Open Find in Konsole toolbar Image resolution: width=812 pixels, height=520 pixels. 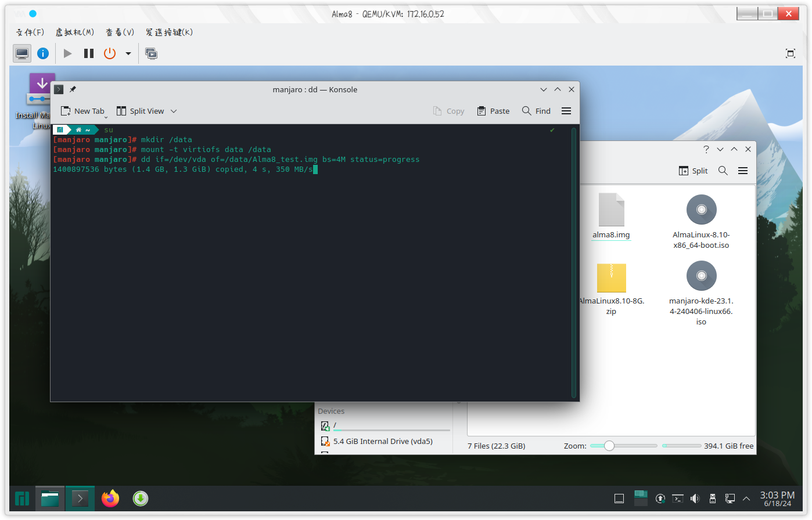pyautogui.click(x=536, y=111)
